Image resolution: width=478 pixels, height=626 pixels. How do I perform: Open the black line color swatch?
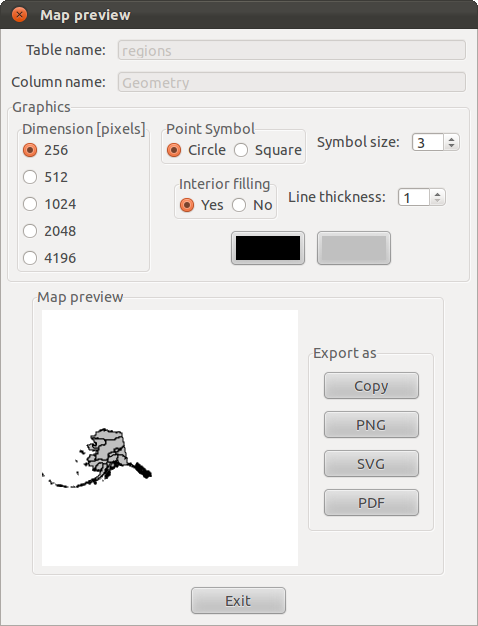(268, 248)
